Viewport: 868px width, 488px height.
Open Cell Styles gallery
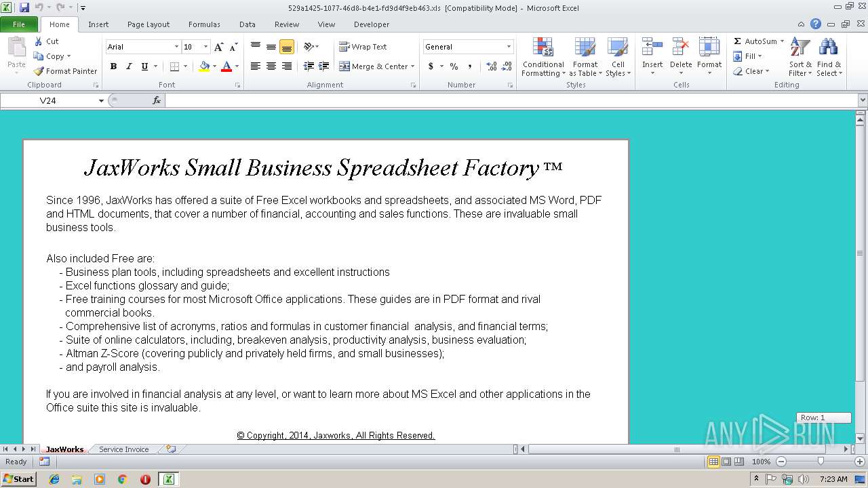(618, 57)
